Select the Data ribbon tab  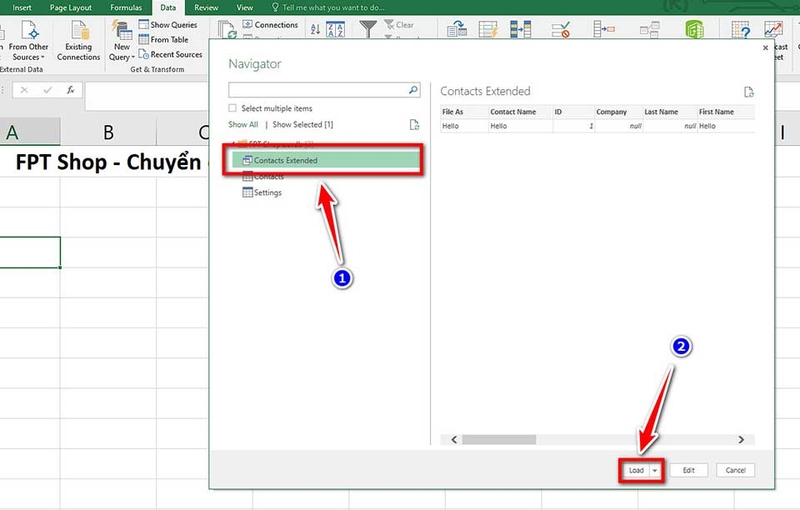(x=168, y=8)
